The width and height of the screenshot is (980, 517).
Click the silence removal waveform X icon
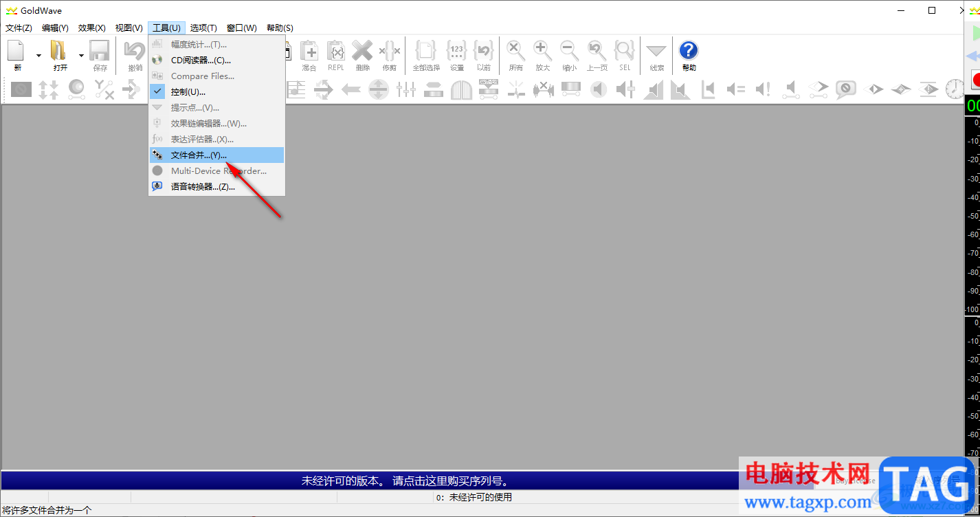pos(544,89)
